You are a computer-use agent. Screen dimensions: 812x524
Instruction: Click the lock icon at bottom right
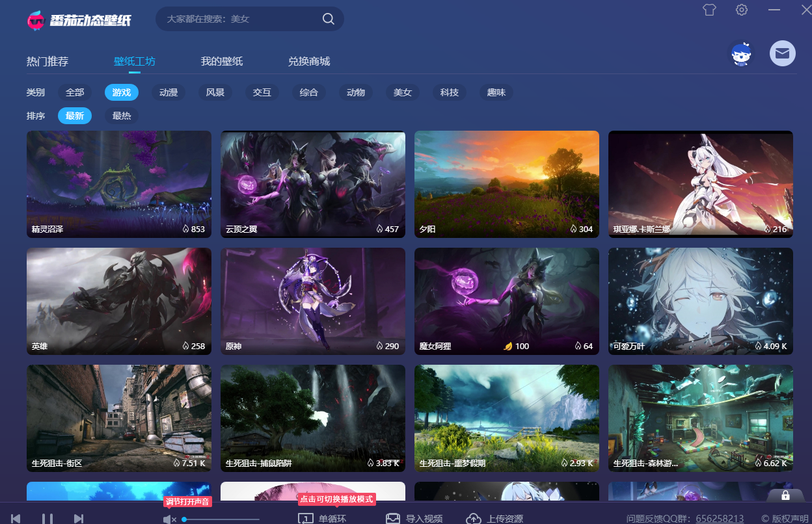(785, 495)
